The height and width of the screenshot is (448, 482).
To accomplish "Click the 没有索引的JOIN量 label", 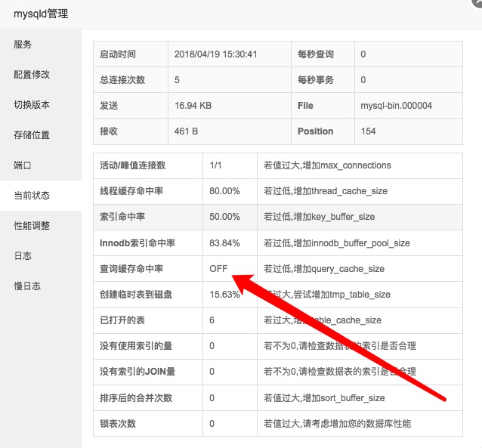I will (137, 372).
